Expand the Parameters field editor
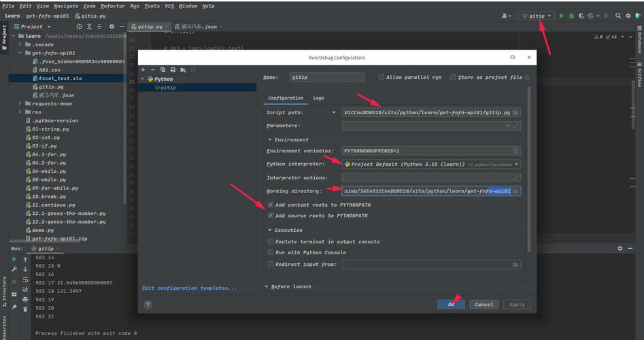The width and height of the screenshot is (644, 340). (x=516, y=126)
